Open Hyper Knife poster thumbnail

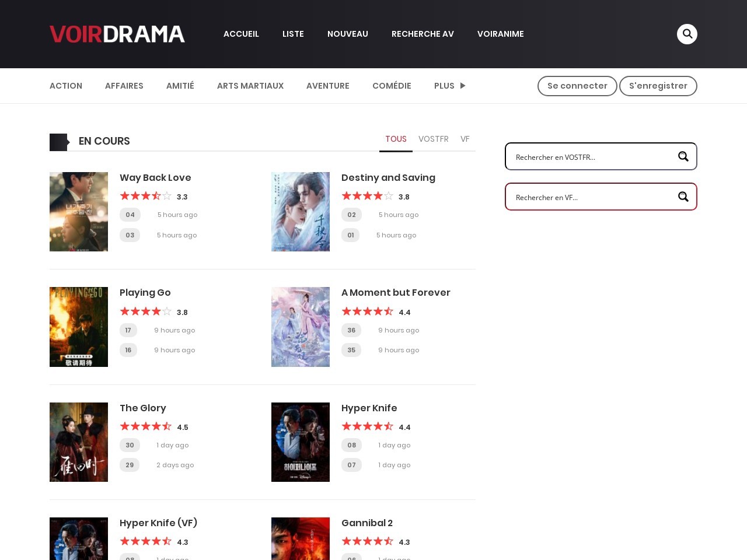(301, 442)
